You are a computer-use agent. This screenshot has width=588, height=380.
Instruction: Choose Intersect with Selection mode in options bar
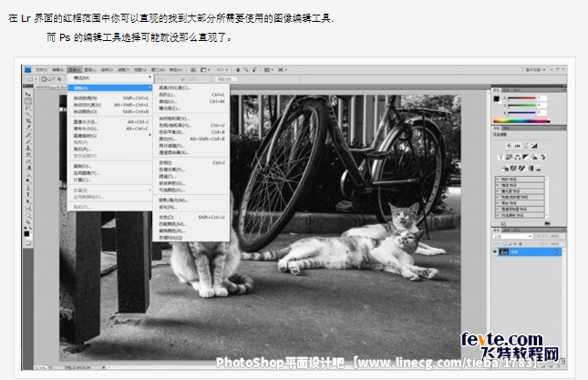tap(59, 79)
